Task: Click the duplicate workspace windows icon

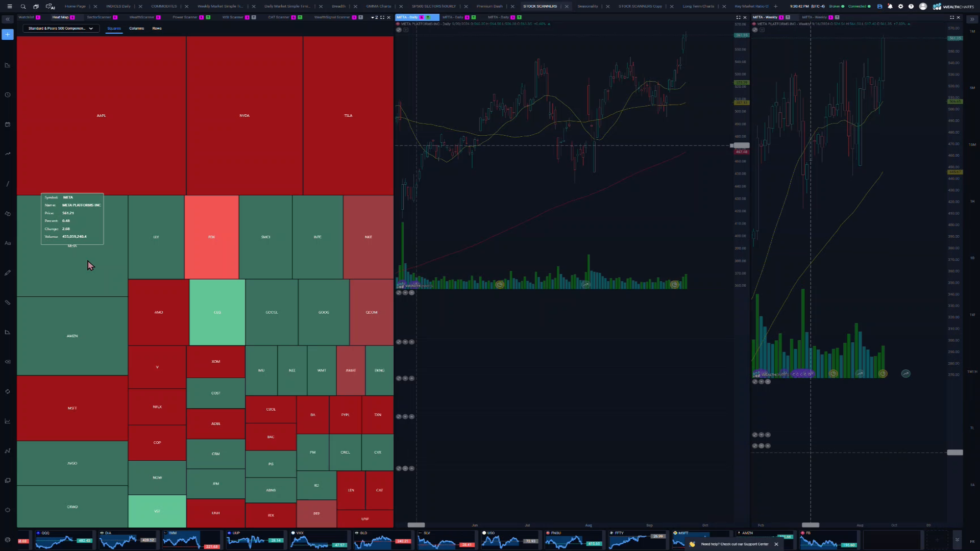Action: (x=36, y=6)
